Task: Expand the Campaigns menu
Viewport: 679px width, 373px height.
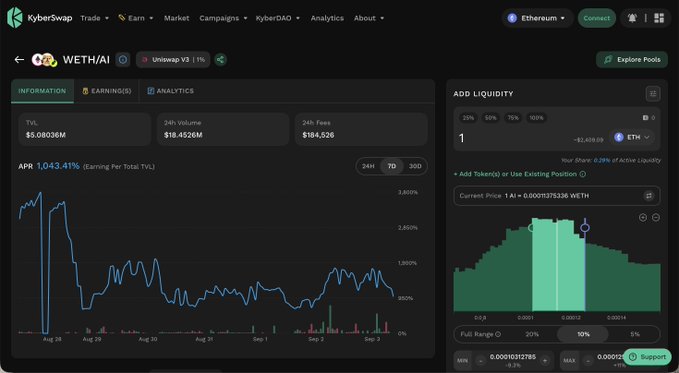Action: (223, 18)
